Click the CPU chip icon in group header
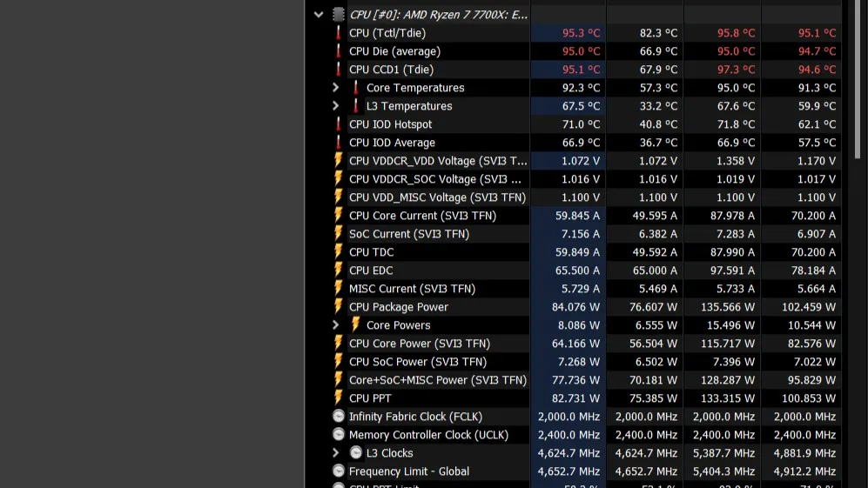 point(338,15)
